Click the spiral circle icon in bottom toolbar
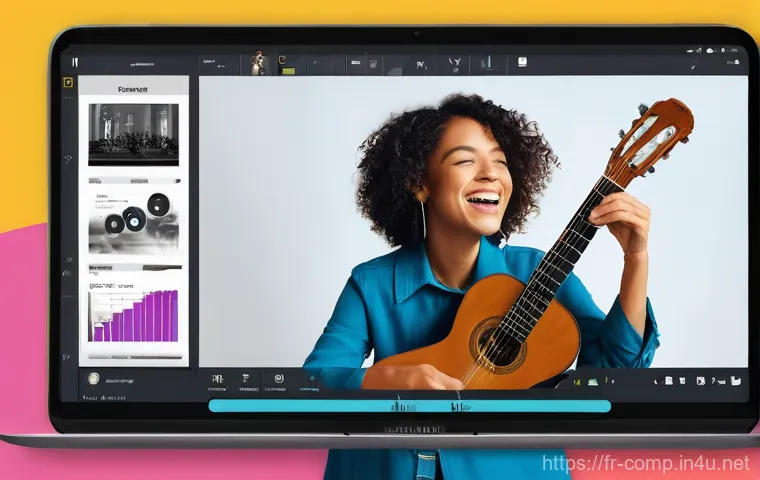760x480 pixels. click(x=278, y=379)
